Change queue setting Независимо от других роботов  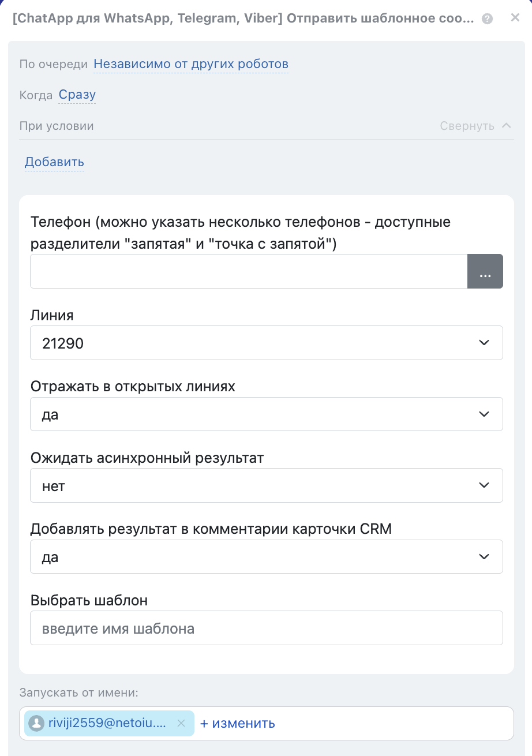[191, 64]
